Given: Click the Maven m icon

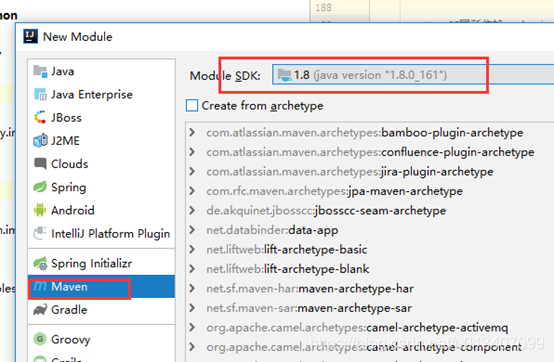Looking at the screenshot, I should click(40, 286).
